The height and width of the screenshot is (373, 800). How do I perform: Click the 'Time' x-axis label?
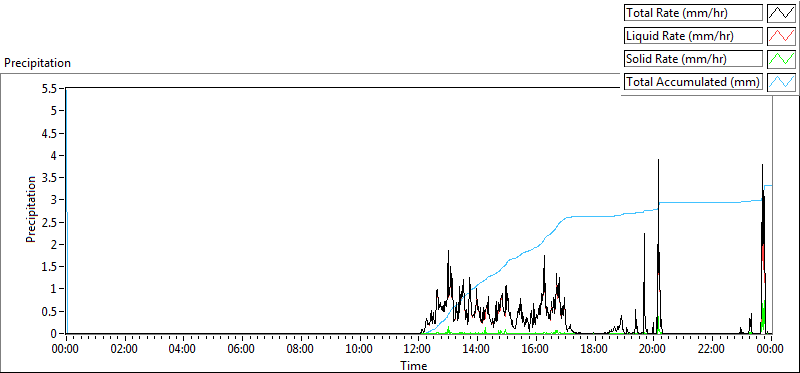pos(414,365)
